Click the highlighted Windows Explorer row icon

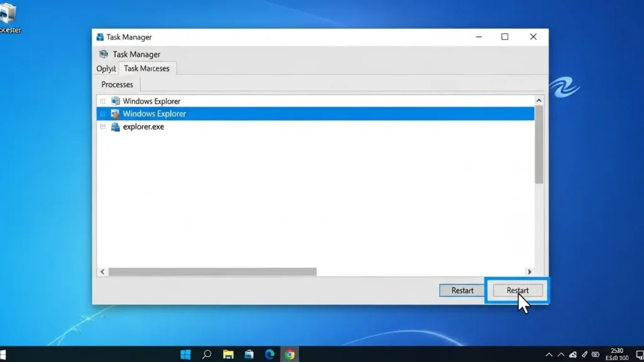(x=115, y=114)
